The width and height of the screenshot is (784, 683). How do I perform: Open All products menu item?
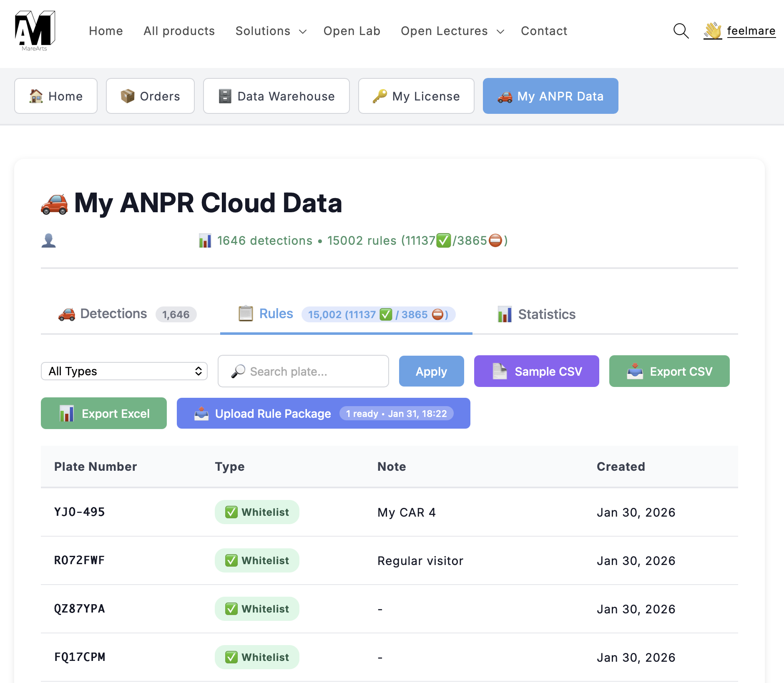179,31
